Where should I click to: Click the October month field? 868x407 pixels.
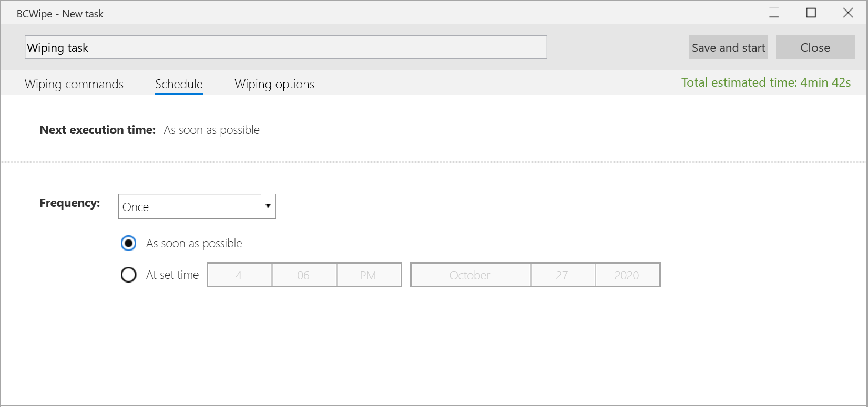click(x=470, y=275)
